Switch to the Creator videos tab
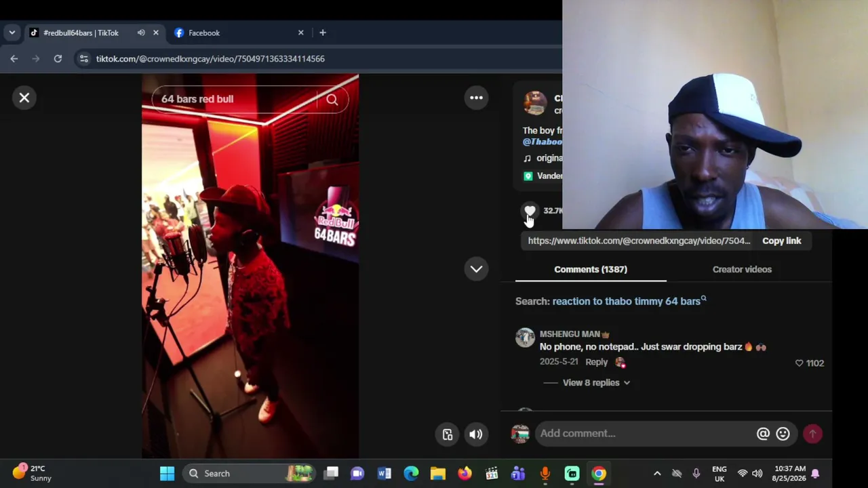 [742, 269]
